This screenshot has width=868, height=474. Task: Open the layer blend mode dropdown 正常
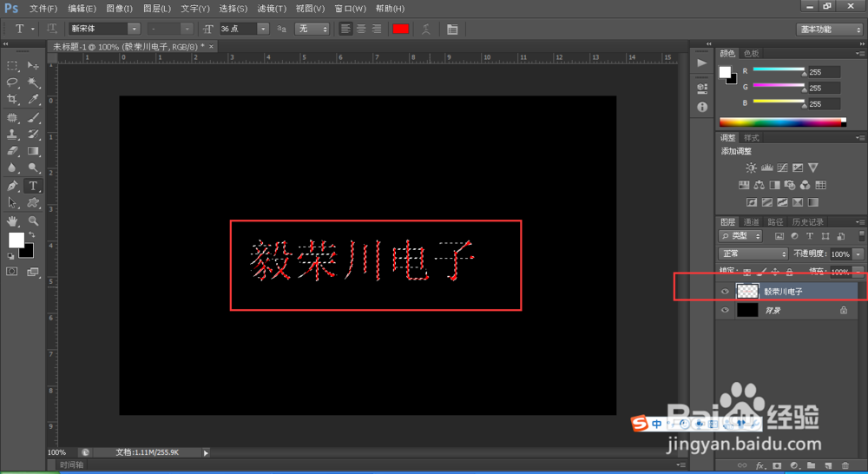click(753, 253)
